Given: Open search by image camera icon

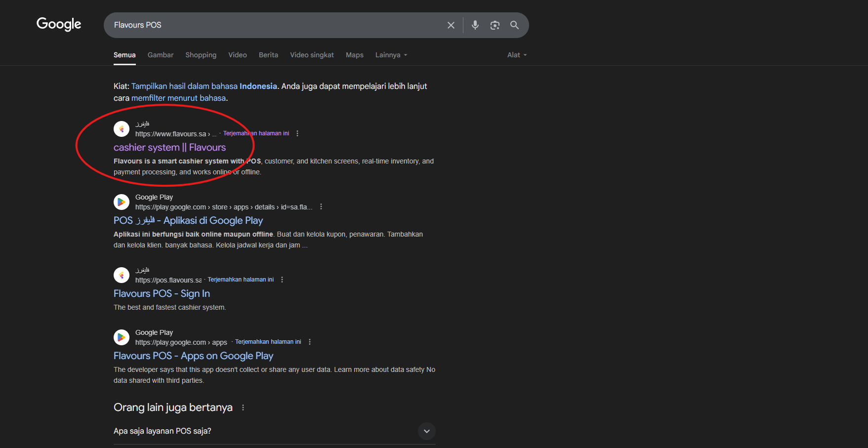Looking at the screenshot, I should (495, 25).
